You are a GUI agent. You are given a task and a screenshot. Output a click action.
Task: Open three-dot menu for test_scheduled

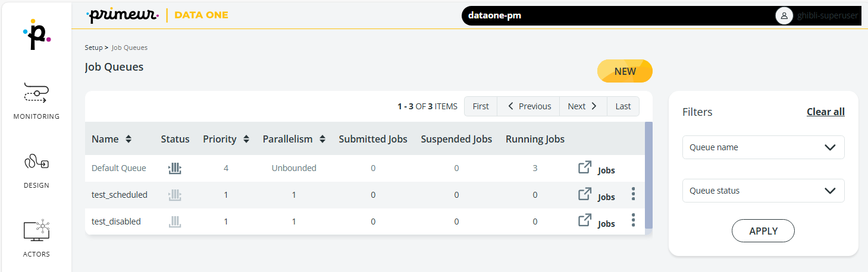(x=633, y=194)
